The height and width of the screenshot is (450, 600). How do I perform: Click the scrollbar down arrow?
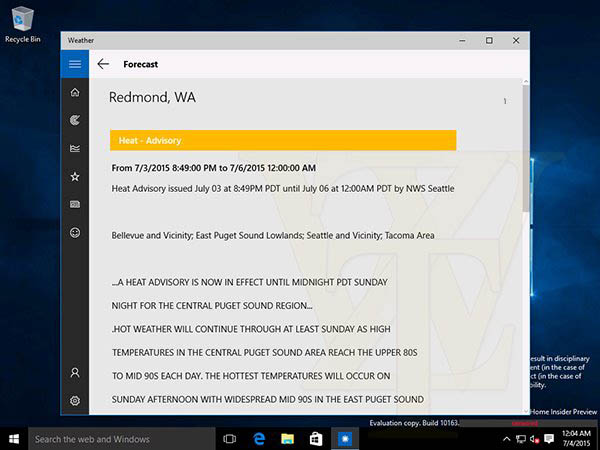[526, 411]
